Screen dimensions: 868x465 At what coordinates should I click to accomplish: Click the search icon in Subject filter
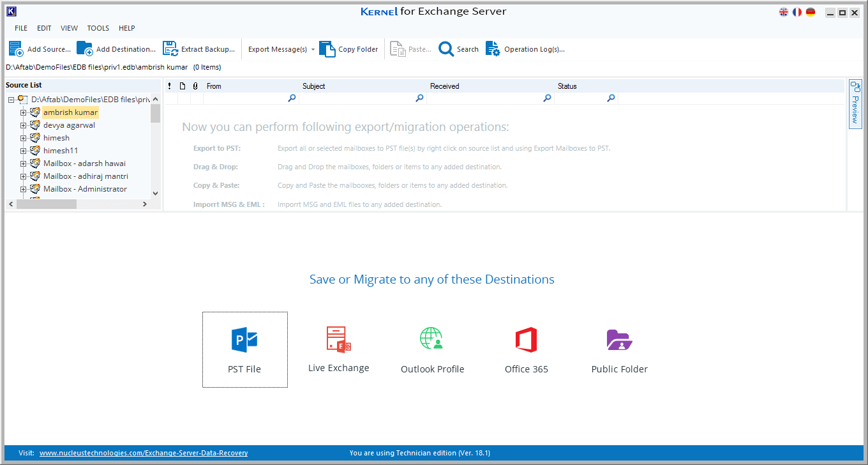419,98
